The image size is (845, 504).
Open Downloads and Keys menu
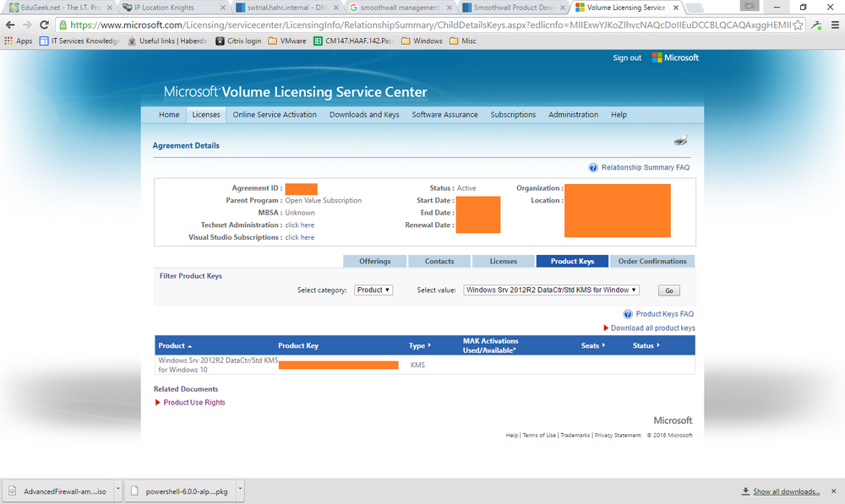coord(364,115)
